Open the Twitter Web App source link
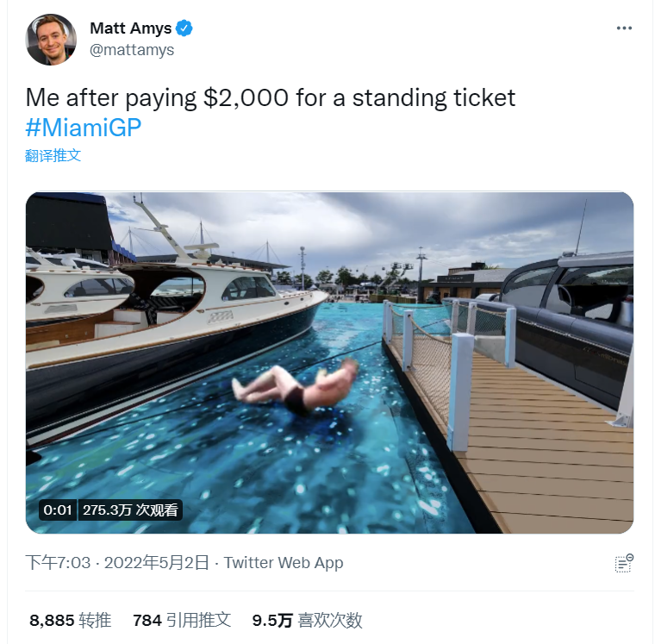 (284, 563)
